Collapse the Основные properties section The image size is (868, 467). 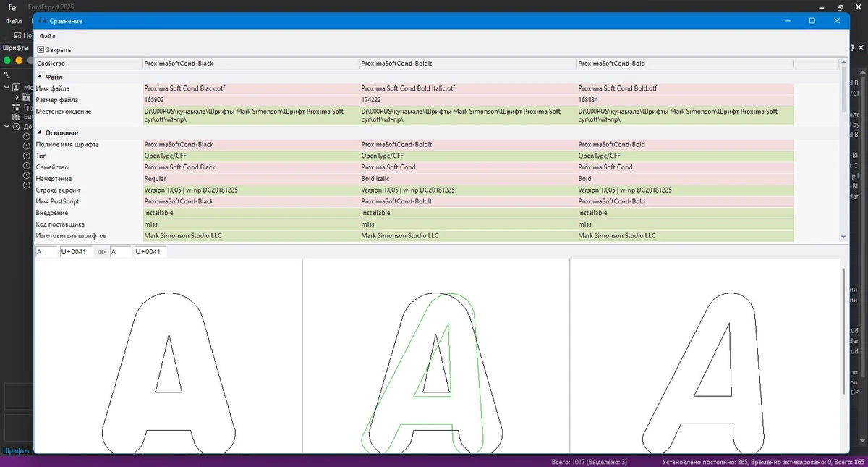[x=39, y=133]
